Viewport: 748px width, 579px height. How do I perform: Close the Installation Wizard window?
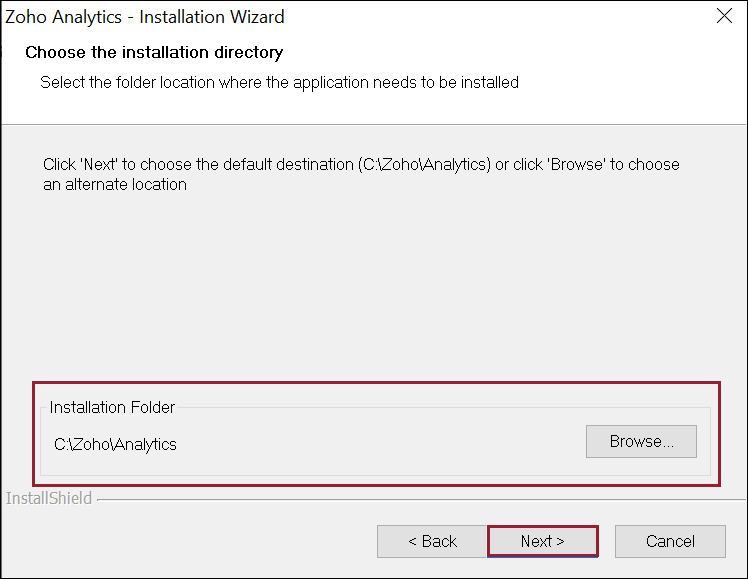click(x=725, y=16)
